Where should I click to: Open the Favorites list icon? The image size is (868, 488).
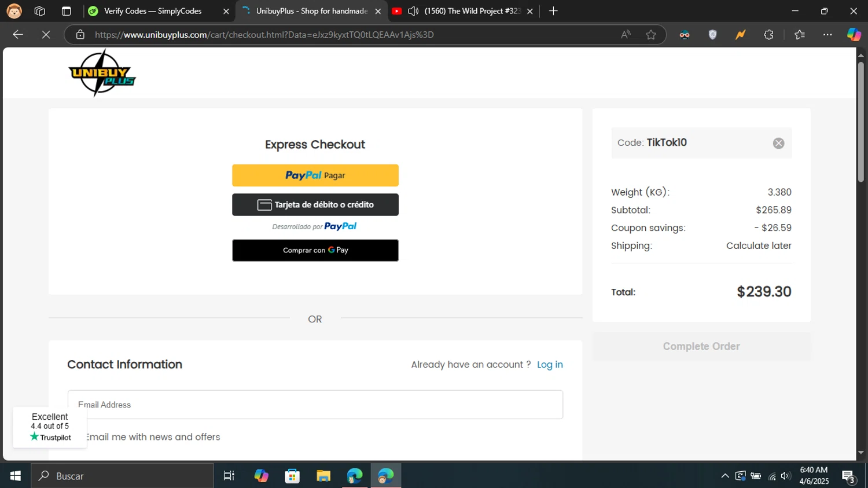[800, 35]
